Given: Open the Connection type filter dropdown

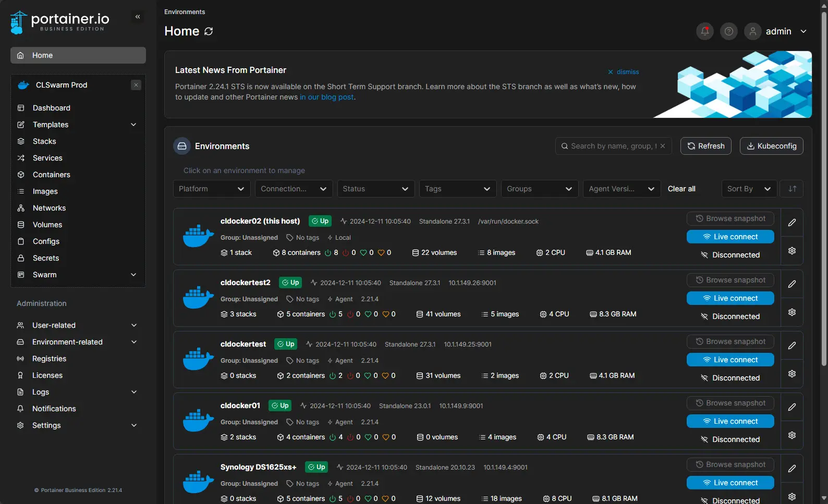Looking at the screenshot, I should pos(294,189).
